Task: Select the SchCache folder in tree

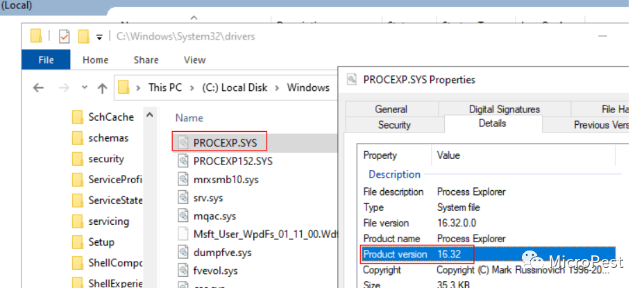Action: point(111,117)
